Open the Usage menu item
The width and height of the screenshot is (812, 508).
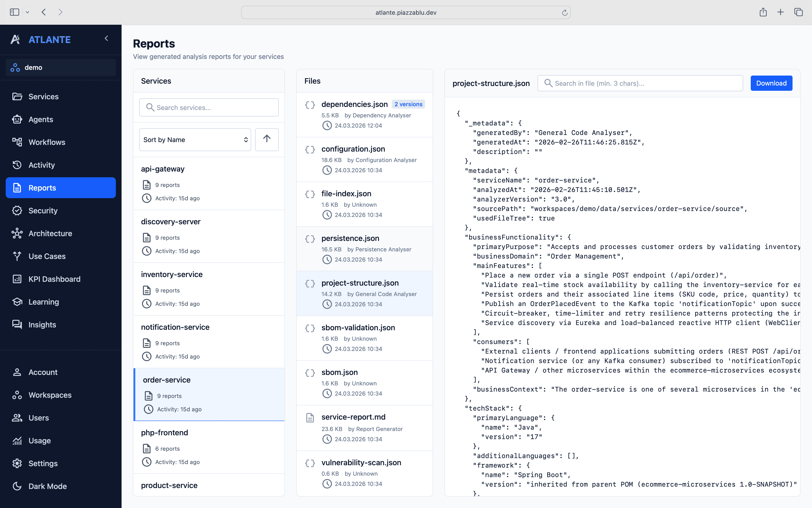coord(40,441)
